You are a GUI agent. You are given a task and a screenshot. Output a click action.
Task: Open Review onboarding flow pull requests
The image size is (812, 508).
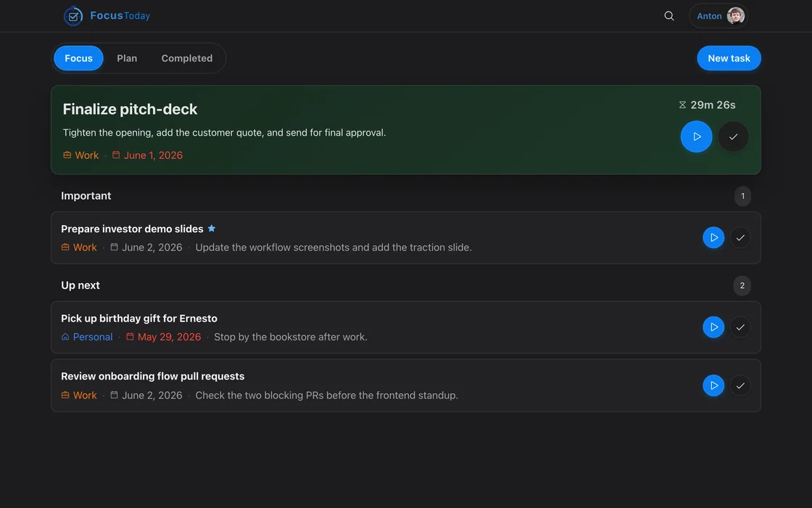click(x=153, y=376)
